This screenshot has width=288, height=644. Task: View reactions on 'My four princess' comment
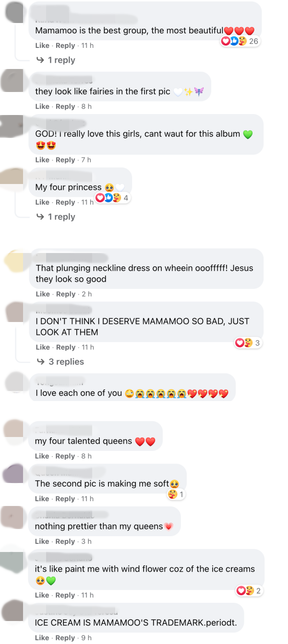coord(113,198)
